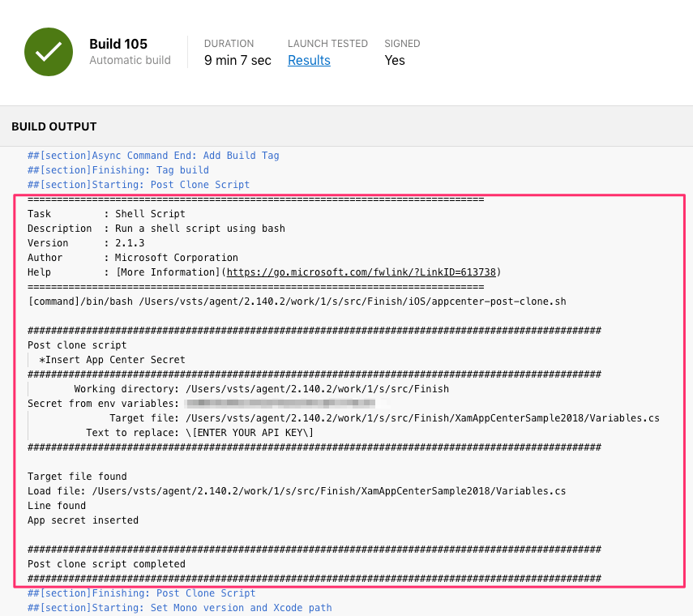Open the go.microsoft.com fwlink help URL
Viewport: 693px width, 616px height.
click(361, 272)
